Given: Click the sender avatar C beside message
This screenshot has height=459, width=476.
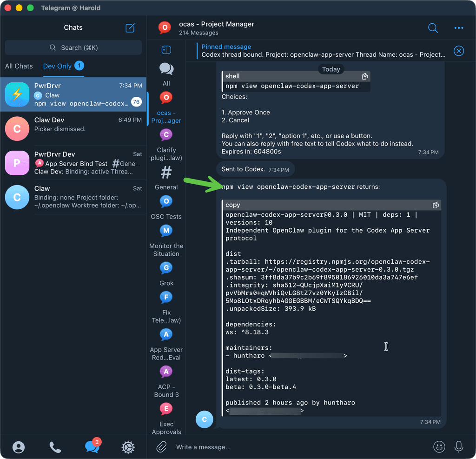Looking at the screenshot, I should [x=205, y=419].
